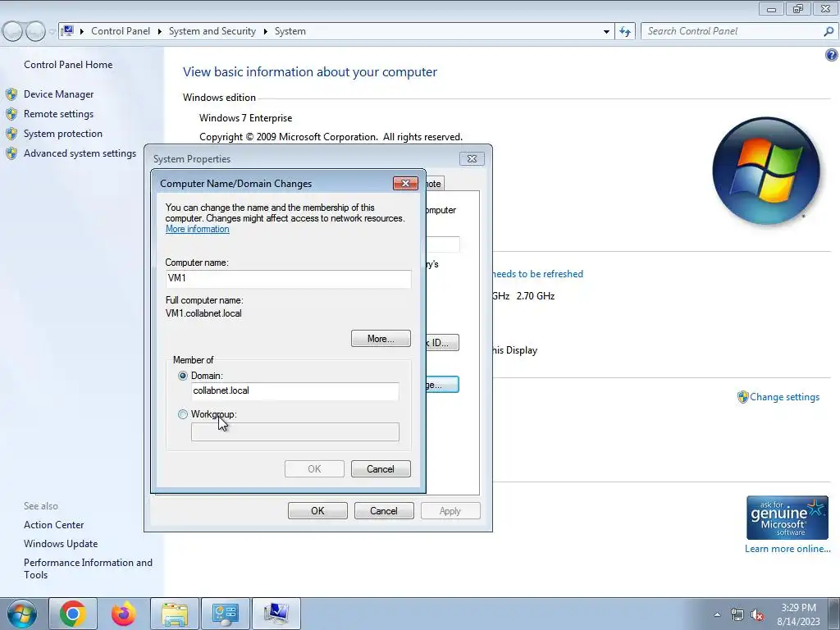840x630 pixels.
Task: Click the partially hidden Remote tab
Action: (435, 184)
